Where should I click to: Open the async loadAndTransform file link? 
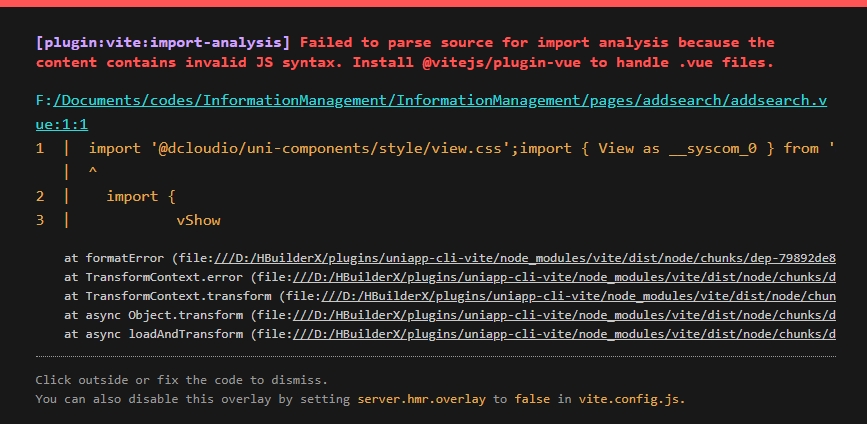click(564, 334)
